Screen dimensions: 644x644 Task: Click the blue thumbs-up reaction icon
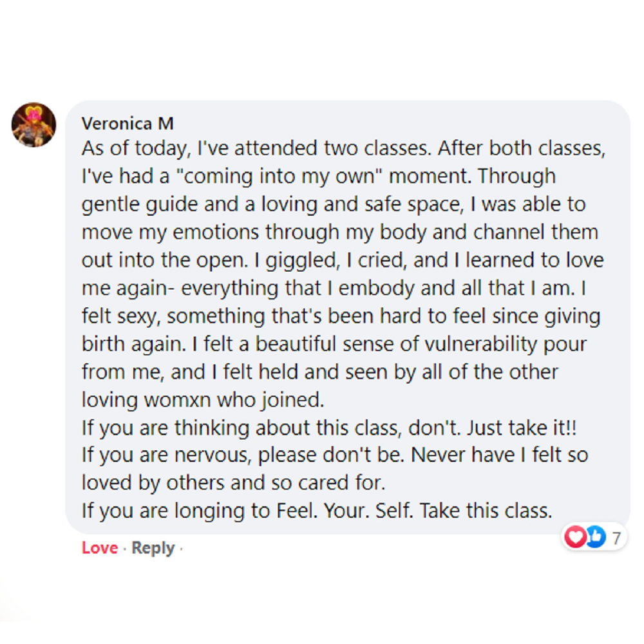pyautogui.click(x=595, y=536)
